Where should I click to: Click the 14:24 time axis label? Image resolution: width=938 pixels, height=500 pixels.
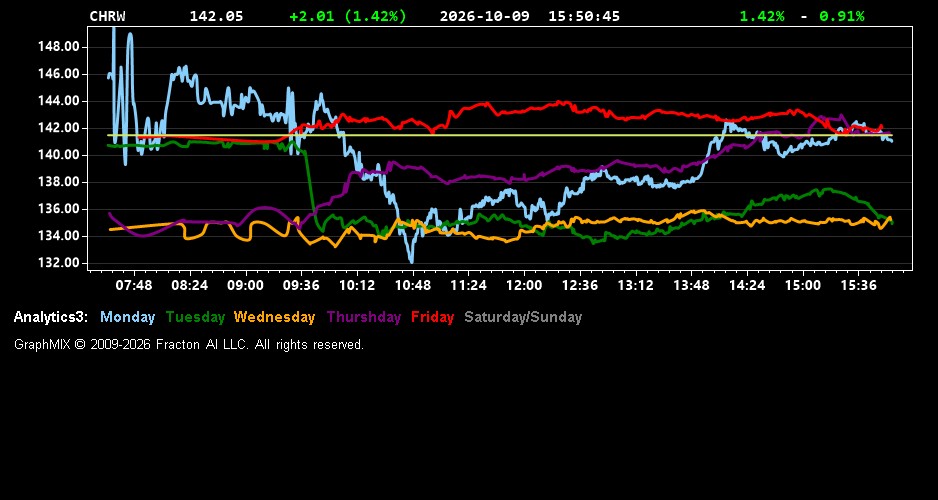click(x=747, y=285)
